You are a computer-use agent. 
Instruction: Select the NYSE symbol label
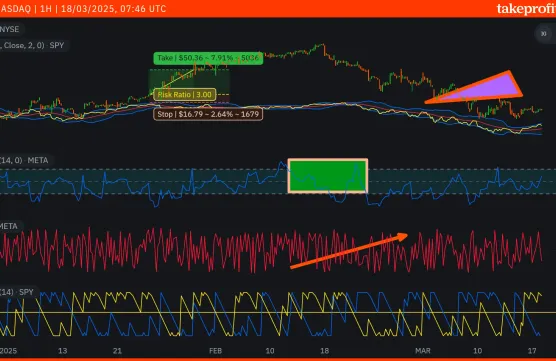[10, 29]
